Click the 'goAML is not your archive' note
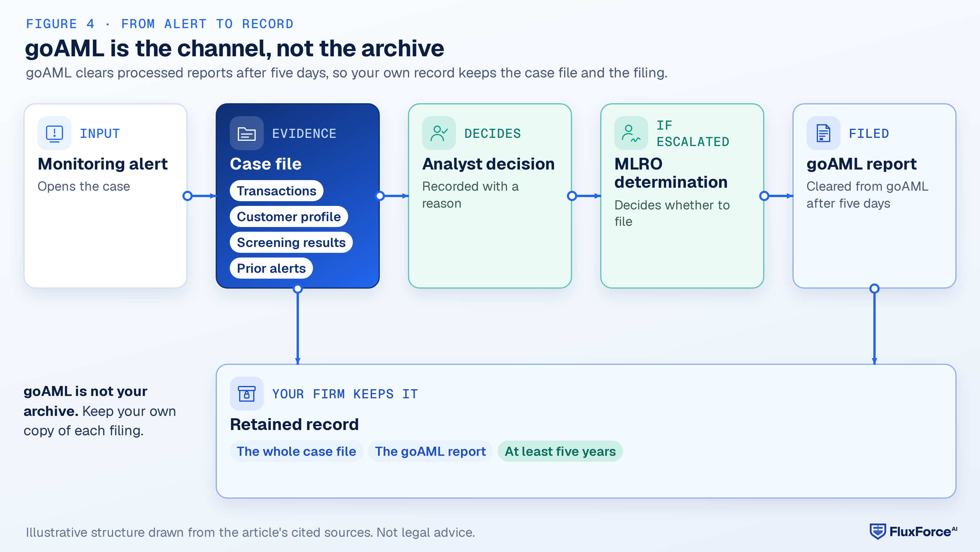The width and height of the screenshot is (980, 552). (100, 411)
